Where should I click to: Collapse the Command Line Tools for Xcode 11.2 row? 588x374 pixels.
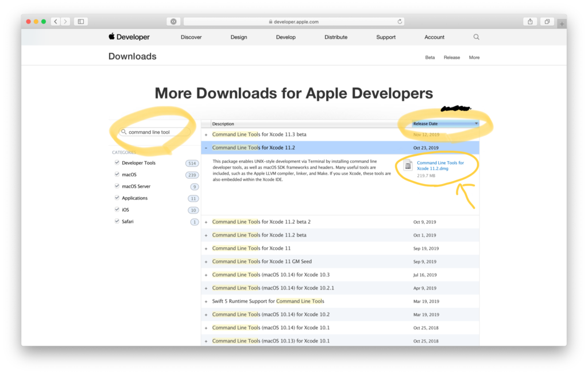click(x=206, y=148)
